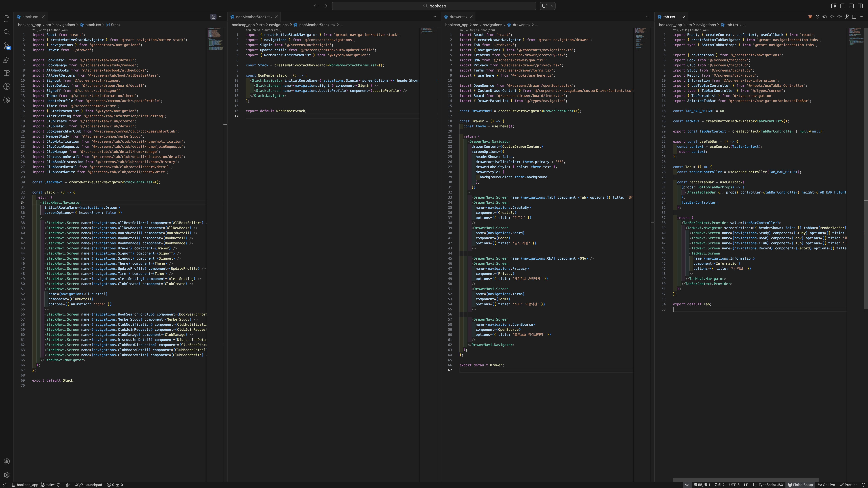Toggle the primary sidebar layout button
868x488 pixels.
tap(842, 6)
